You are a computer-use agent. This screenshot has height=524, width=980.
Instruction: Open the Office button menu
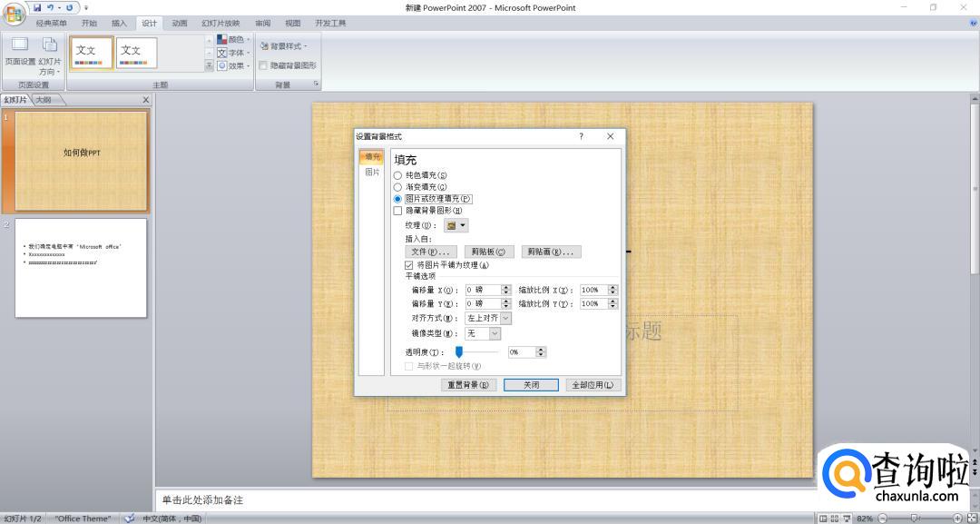coord(14,15)
